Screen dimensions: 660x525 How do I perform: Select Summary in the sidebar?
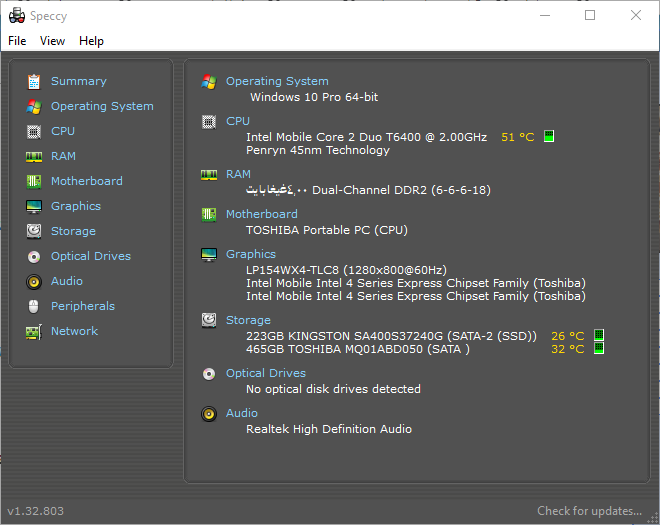79,81
